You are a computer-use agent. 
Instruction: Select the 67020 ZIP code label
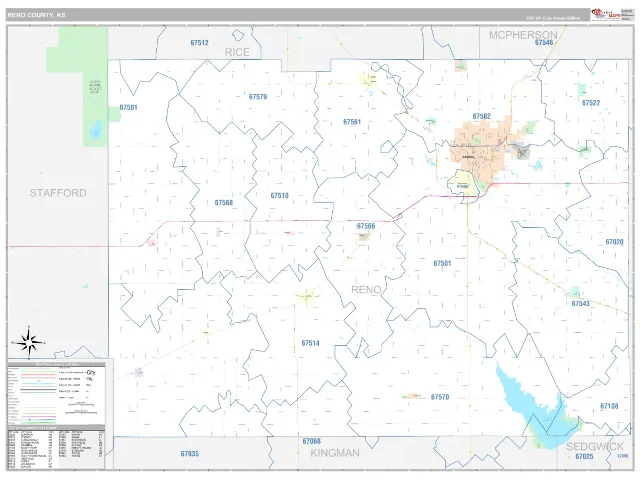point(614,242)
